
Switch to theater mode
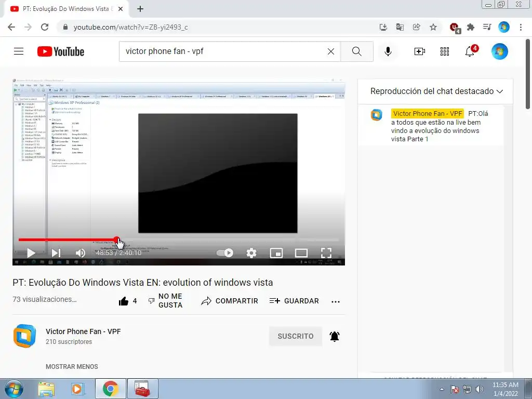(x=301, y=253)
